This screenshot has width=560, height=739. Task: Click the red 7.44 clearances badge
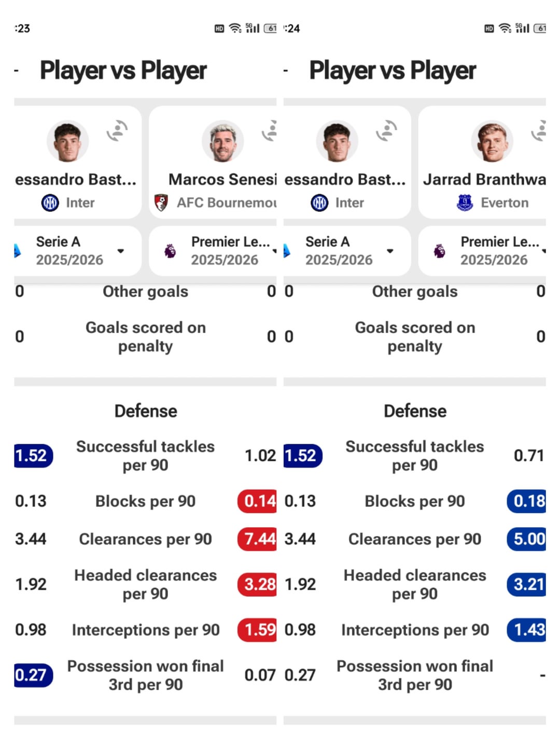click(x=258, y=539)
